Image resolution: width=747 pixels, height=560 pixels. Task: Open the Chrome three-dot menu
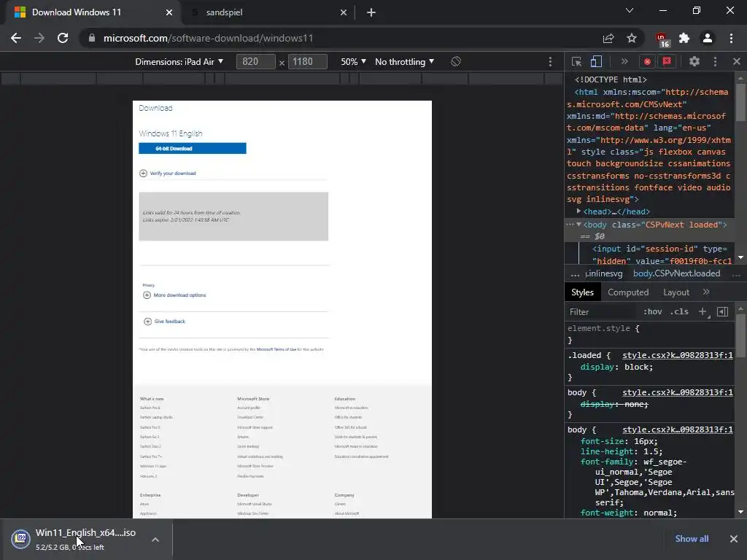tap(731, 38)
